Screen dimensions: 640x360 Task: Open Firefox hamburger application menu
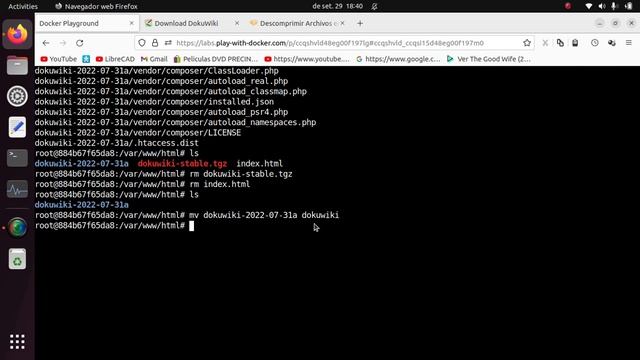coord(629,43)
